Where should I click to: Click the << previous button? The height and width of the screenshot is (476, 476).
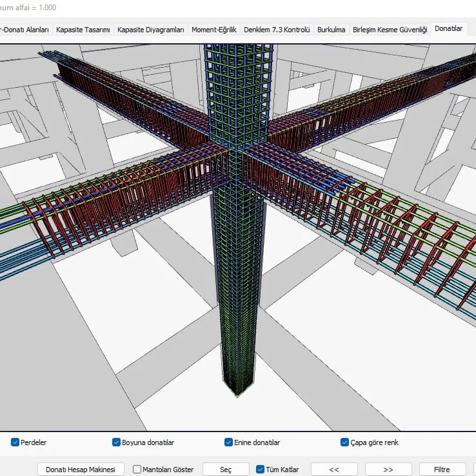coord(334,470)
